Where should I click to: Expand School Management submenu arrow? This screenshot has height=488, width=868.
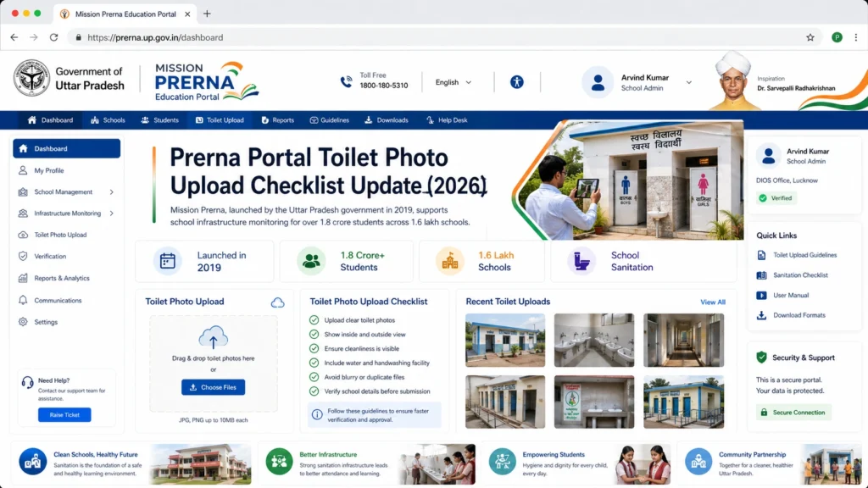pos(111,192)
